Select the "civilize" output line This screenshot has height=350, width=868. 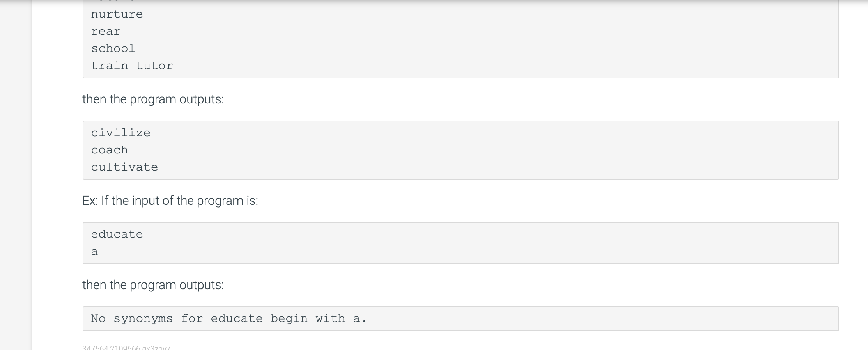click(x=121, y=133)
